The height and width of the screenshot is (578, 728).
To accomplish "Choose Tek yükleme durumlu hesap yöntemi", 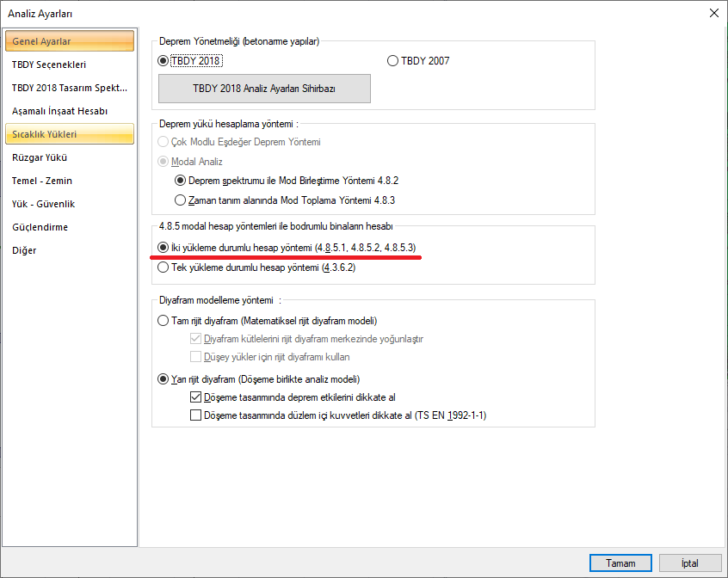I will pos(164,267).
